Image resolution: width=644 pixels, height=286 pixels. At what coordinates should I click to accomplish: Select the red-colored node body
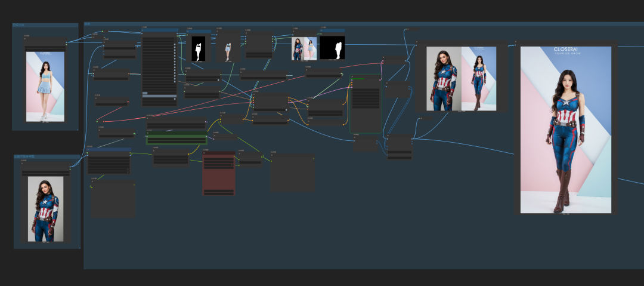click(x=218, y=173)
